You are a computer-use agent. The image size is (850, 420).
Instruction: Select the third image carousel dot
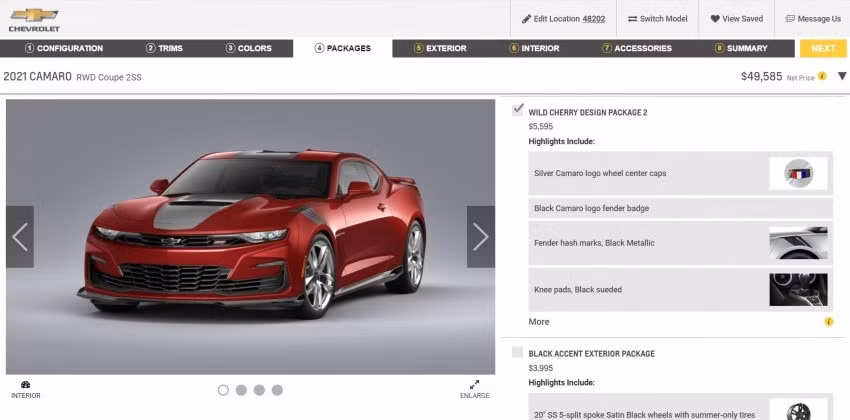click(259, 390)
